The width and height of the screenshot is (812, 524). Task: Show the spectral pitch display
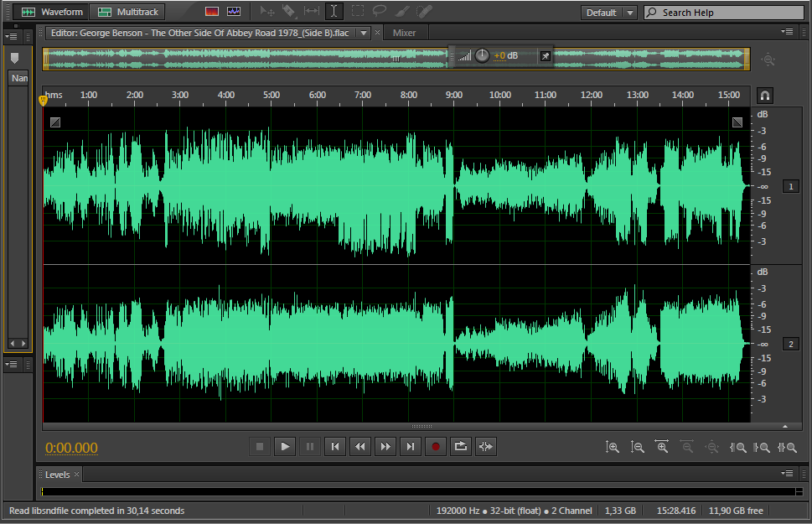234,12
